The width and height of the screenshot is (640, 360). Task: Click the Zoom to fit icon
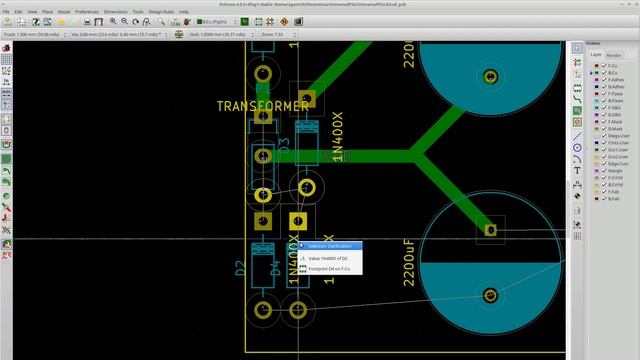tap(146, 22)
